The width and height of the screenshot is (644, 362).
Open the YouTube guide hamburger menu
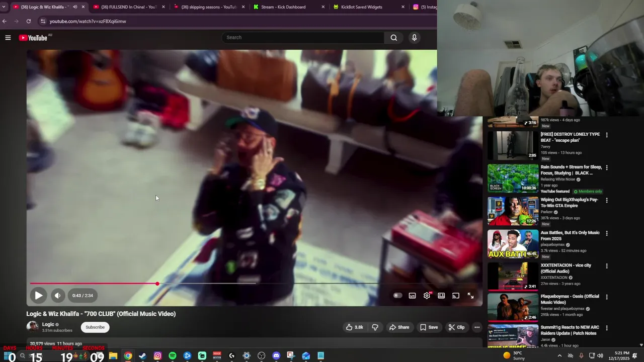(8, 38)
